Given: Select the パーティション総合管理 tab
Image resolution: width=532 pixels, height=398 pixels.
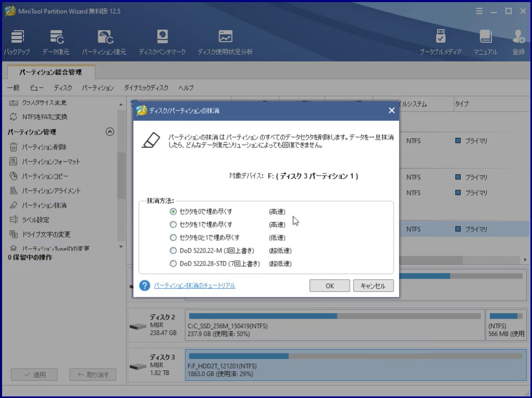Looking at the screenshot, I should (51, 72).
